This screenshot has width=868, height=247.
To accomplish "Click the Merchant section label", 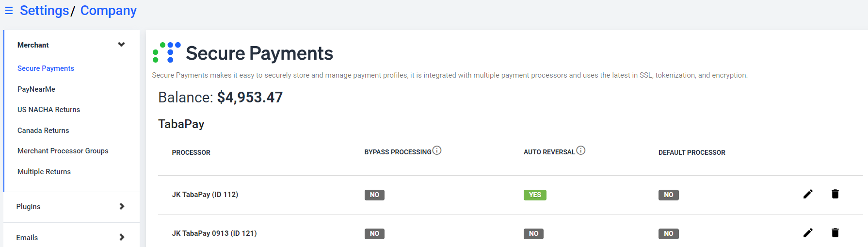I will point(33,45).
